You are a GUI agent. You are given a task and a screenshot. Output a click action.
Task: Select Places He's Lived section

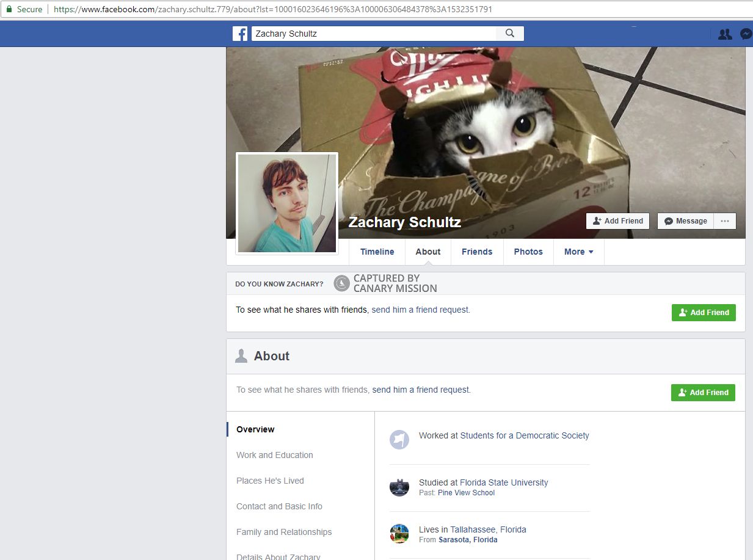[x=270, y=481]
